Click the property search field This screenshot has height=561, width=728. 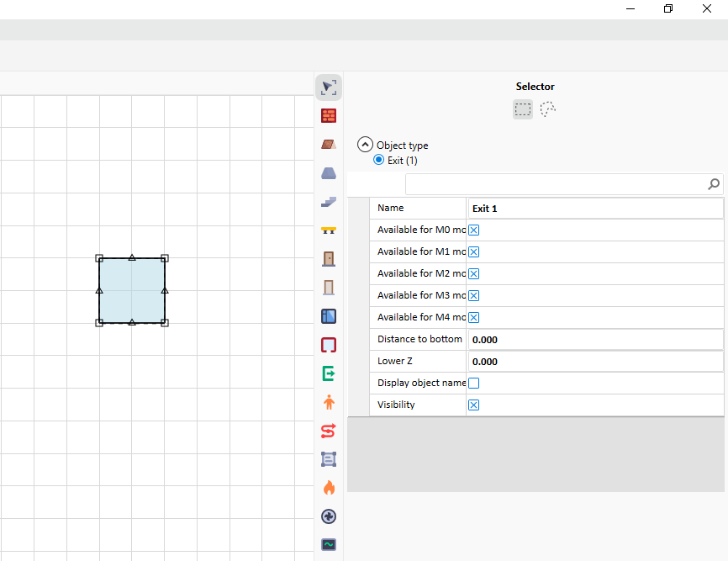[x=555, y=184]
